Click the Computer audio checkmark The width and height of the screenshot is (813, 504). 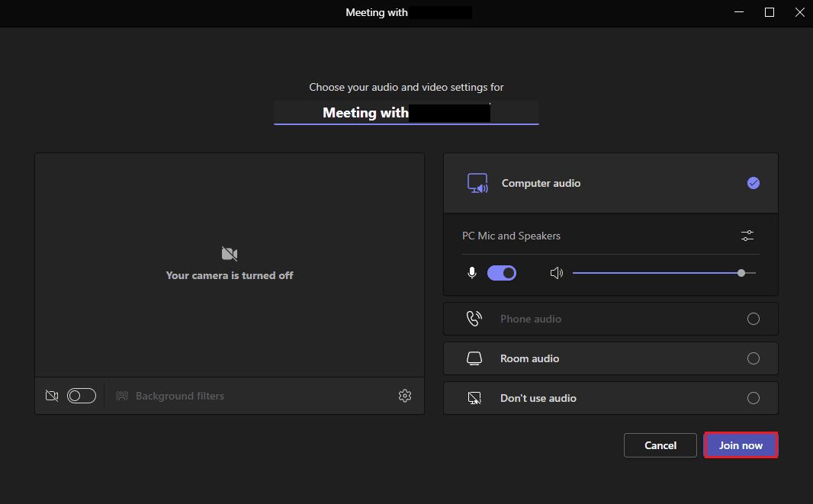click(754, 183)
